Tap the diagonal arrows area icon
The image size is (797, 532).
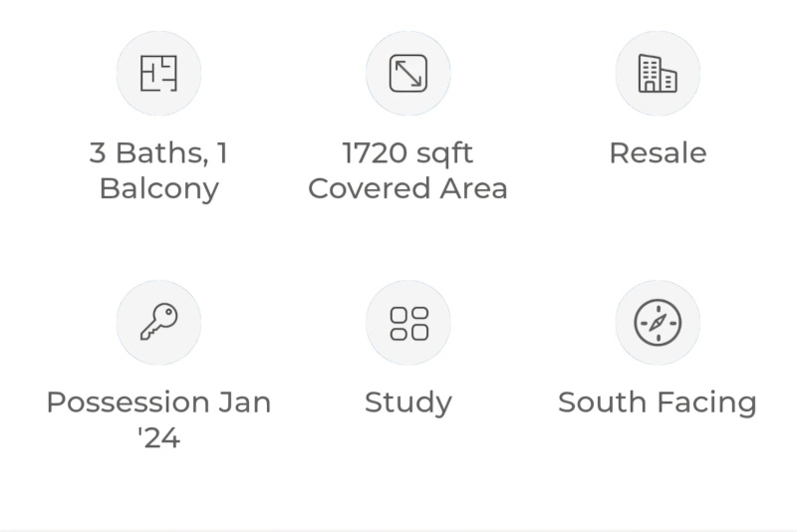[x=407, y=74]
